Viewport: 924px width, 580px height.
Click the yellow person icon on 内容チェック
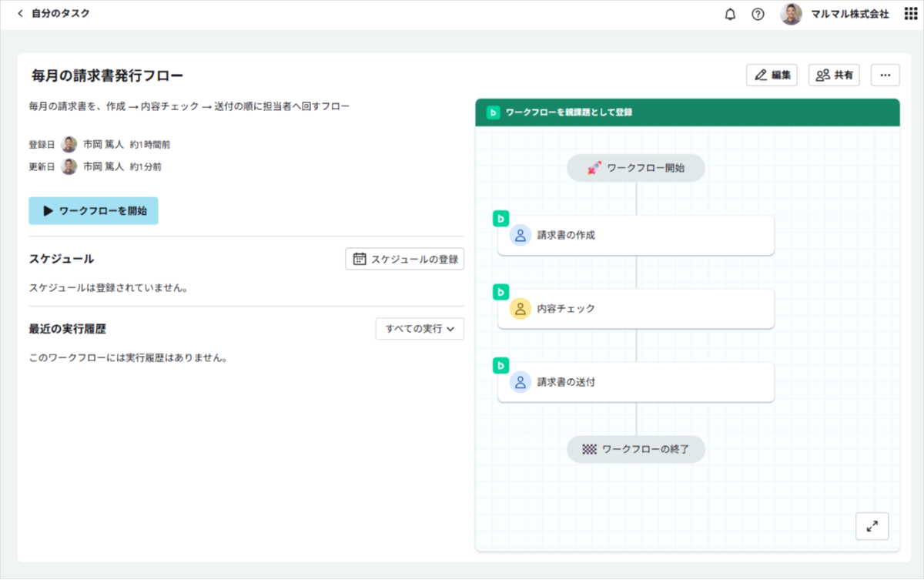pyautogui.click(x=521, y=308)
